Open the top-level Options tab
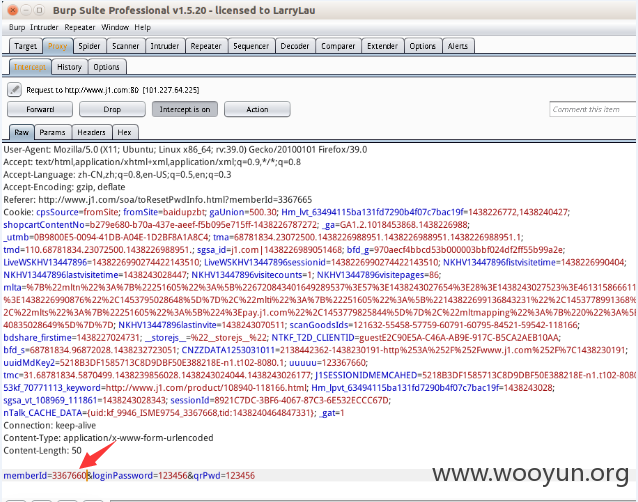638x502 pixels. [x=422, y=46]
